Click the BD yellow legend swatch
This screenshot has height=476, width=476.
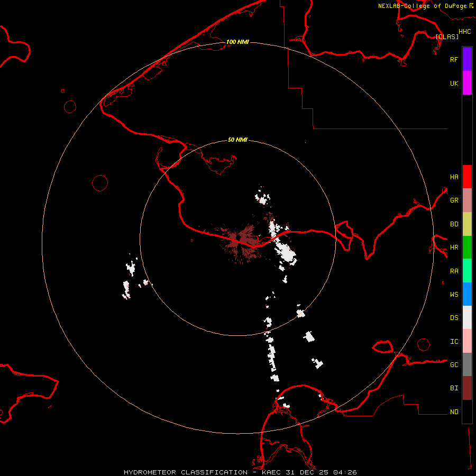click(x=467, y=224)
